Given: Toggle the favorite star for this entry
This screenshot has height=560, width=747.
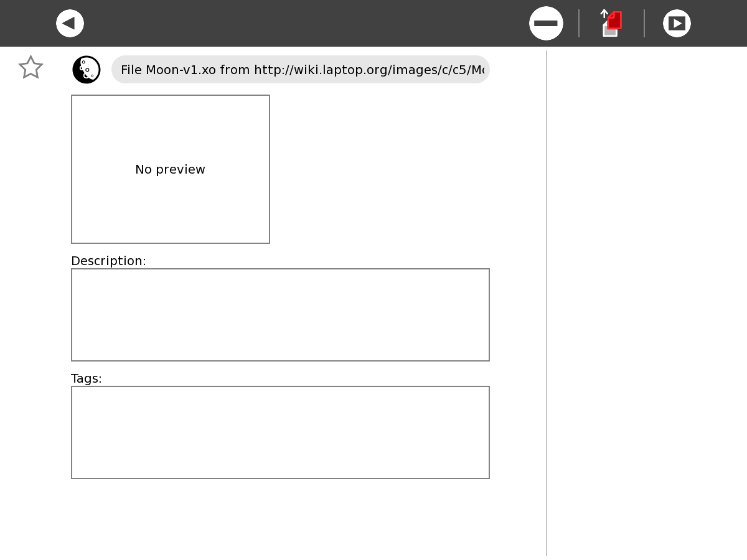Looking at the screenshot, I should (31, 68).
